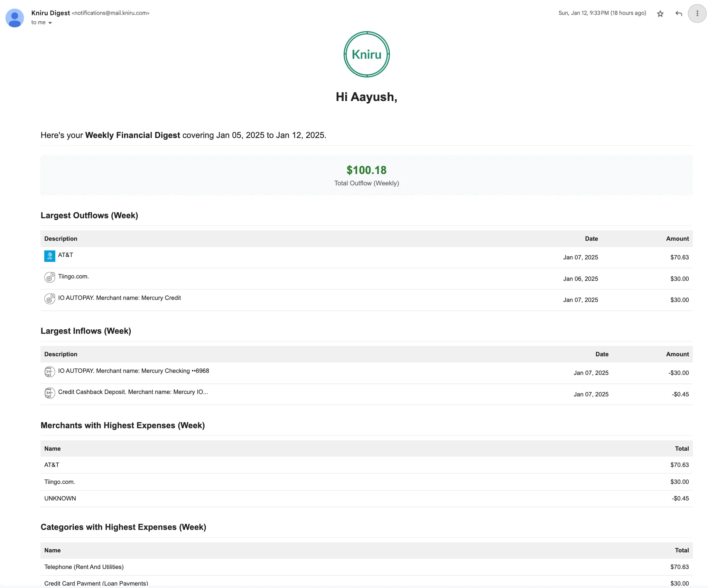The width and height of the screenshot is (708, 588).
Task: Star this Kniru Digest email
Action: point(660,14)
